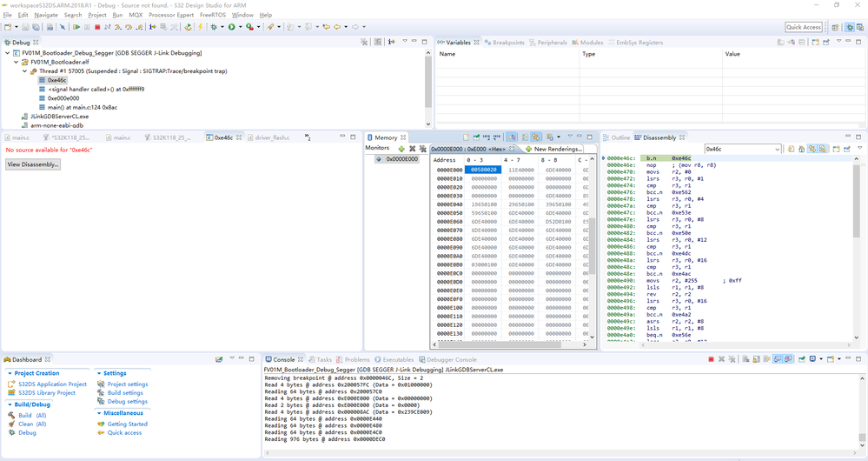Collapse the FV01M_Bootloader.elf tree node
The image size is (868, 461).
click(17, 62)
